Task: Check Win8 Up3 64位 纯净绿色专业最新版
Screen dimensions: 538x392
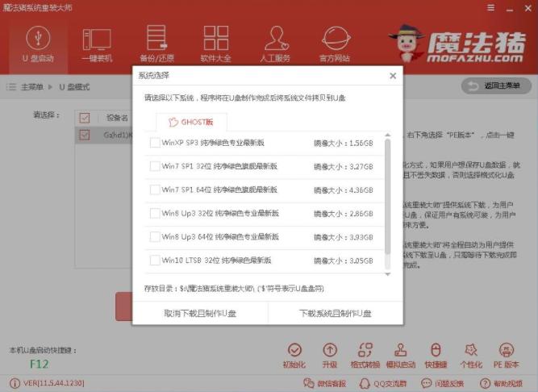Action: (x=155, y=236)
